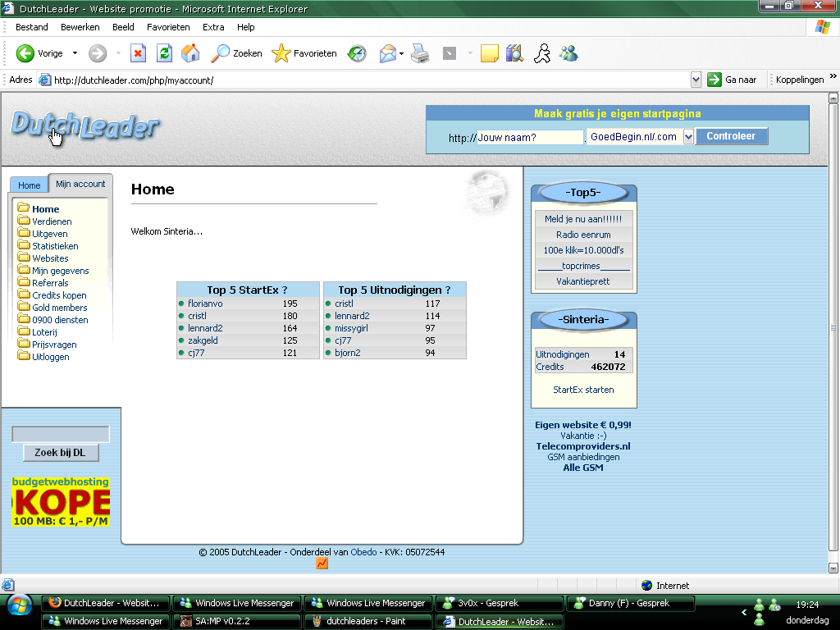
Task: Switch to 3v0x - Gesprek taskbar item
Action: [500, 603]
